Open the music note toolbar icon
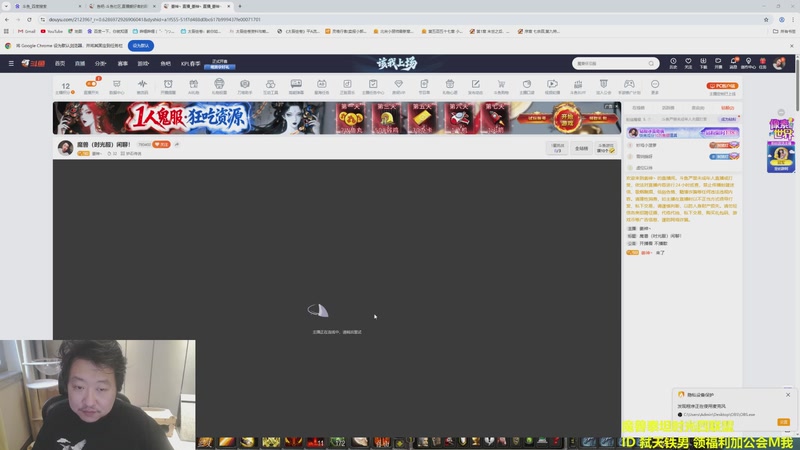 347,86
